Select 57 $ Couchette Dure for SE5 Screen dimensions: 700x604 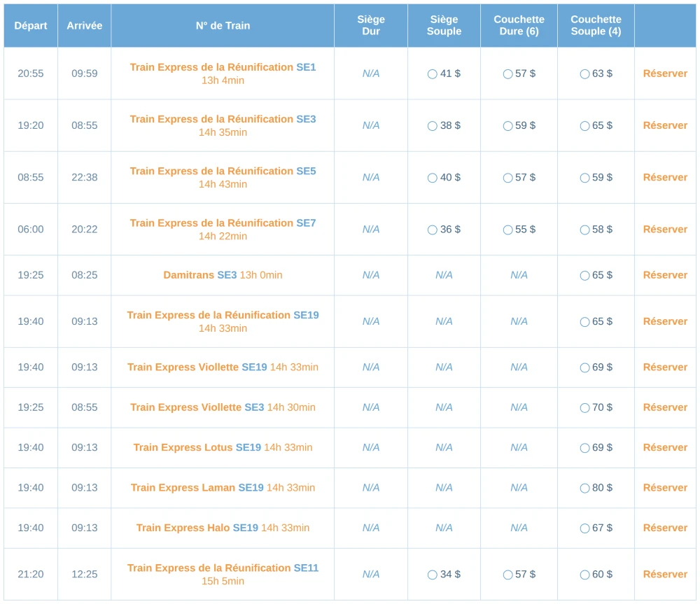(507, 178)
